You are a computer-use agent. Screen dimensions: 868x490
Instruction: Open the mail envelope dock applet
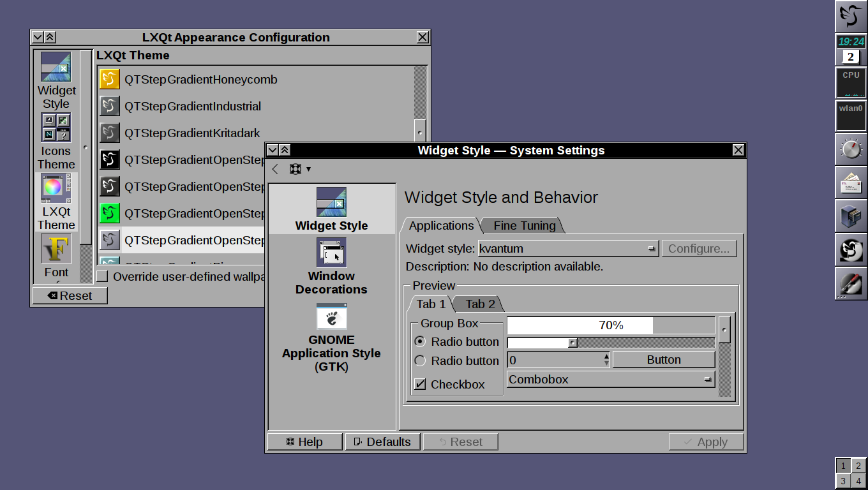(851, 182)
